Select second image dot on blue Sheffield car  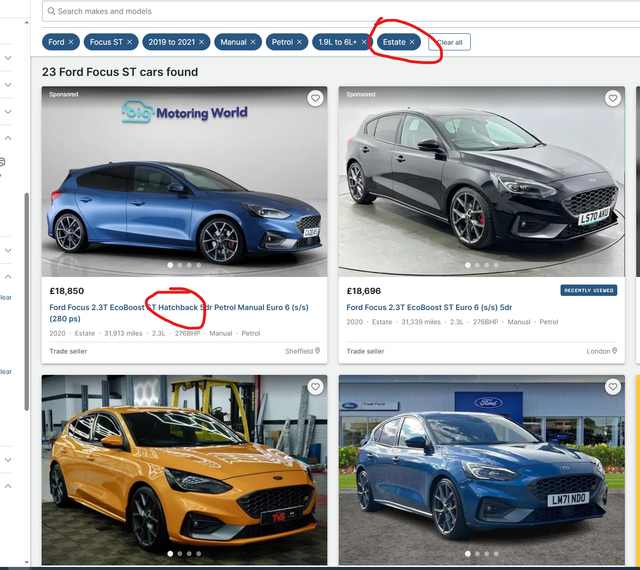(180, 265)
